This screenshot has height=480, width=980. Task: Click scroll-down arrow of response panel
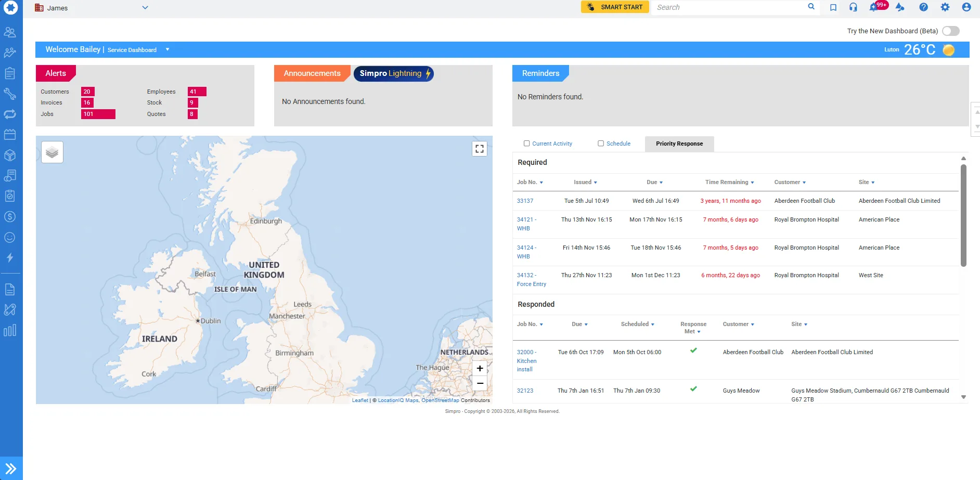tap(963, 397)
